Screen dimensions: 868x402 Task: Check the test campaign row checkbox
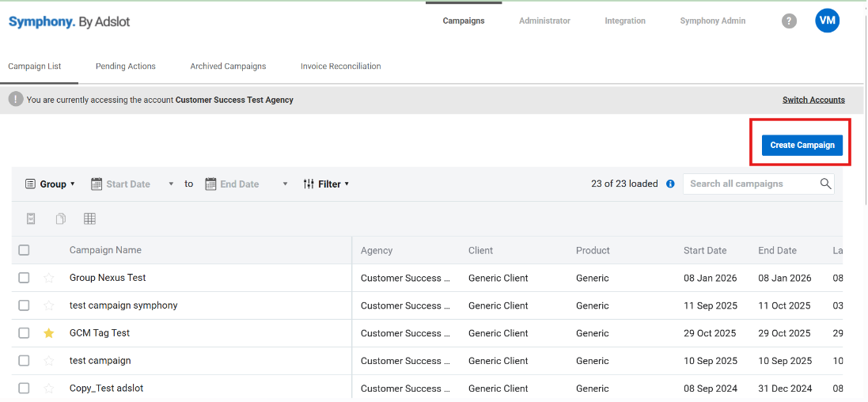(x=24, y=361)
